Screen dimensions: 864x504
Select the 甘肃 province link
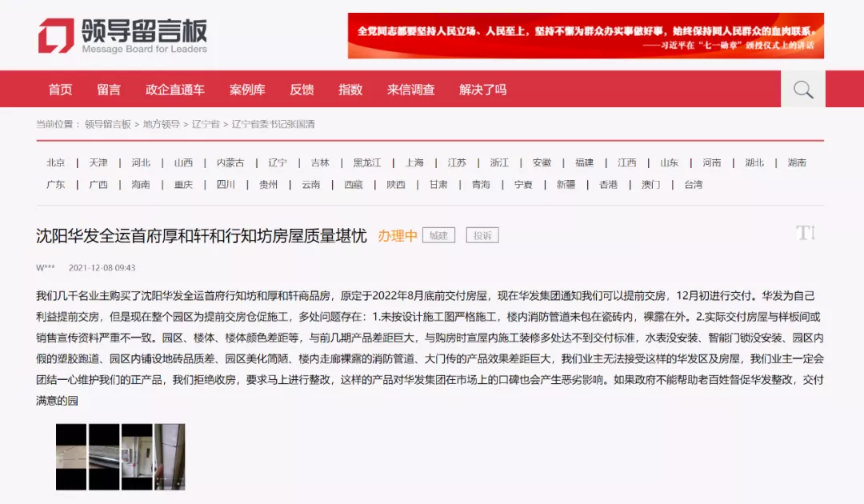pos(438,185)
